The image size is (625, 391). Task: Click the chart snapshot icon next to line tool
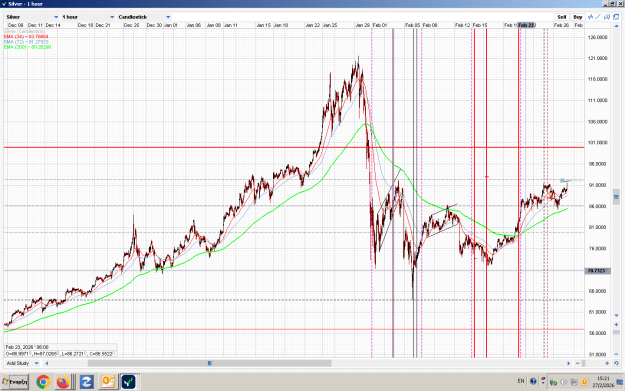(x=607, y=17)
